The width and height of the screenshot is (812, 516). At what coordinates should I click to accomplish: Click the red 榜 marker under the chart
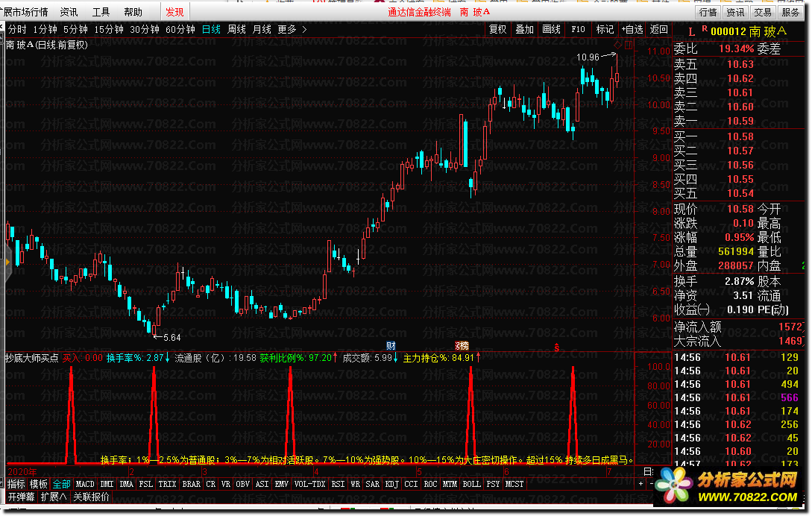462,345
